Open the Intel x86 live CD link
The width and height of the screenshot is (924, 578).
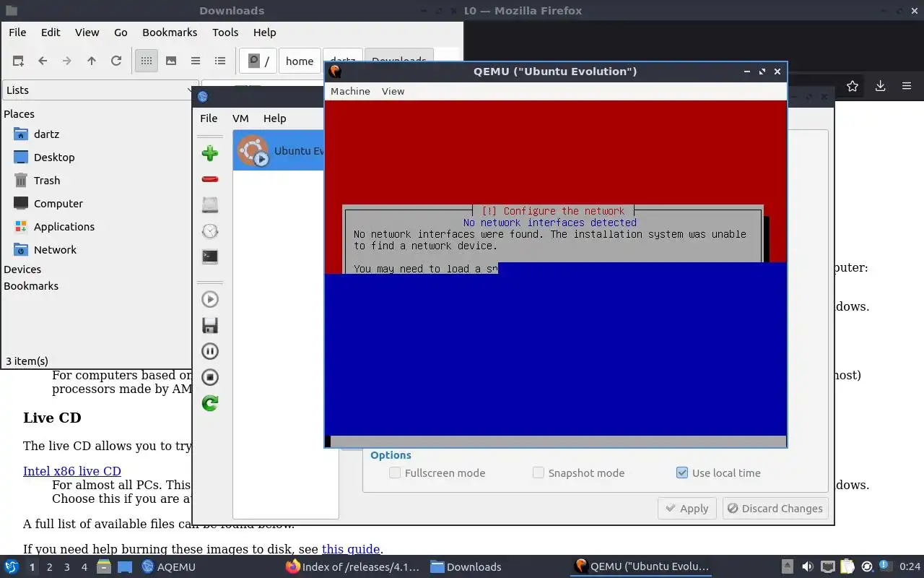click(72, 471)
